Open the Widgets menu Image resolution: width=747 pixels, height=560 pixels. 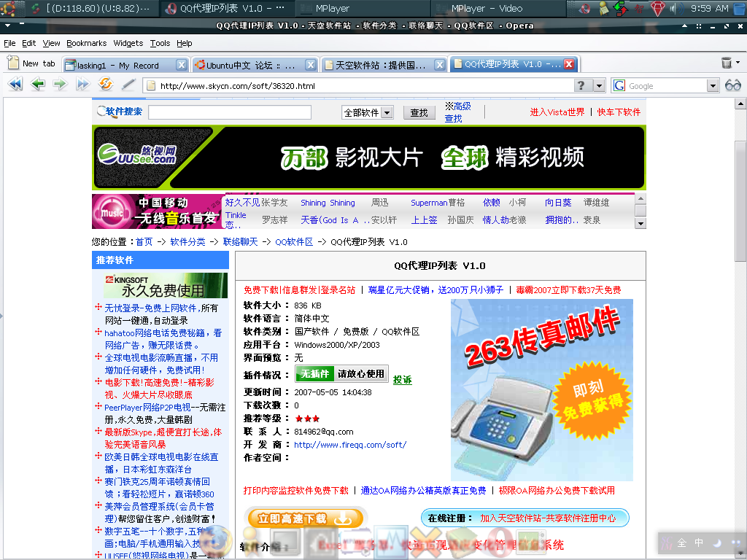[128, 43]
